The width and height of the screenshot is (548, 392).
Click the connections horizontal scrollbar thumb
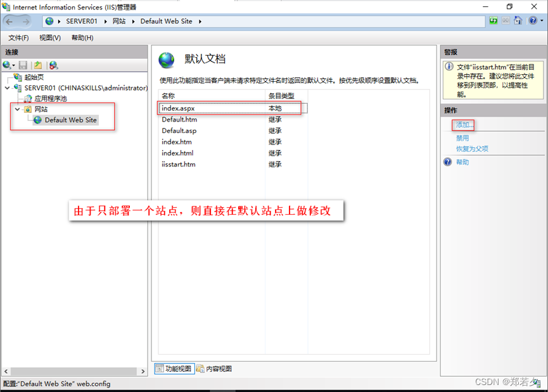tap(73, 371)
